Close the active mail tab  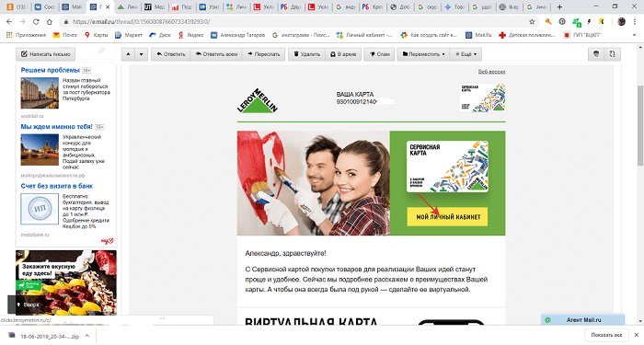point(108,6)
